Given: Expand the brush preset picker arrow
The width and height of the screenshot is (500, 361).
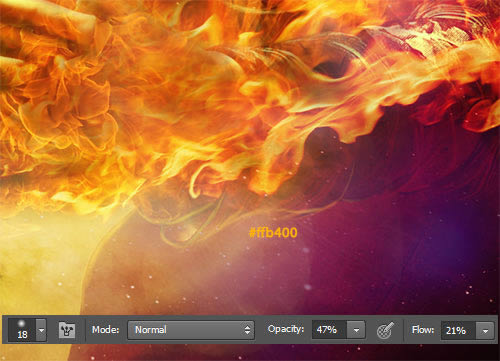Looking at the screenshot, I should tap(41, 330).
